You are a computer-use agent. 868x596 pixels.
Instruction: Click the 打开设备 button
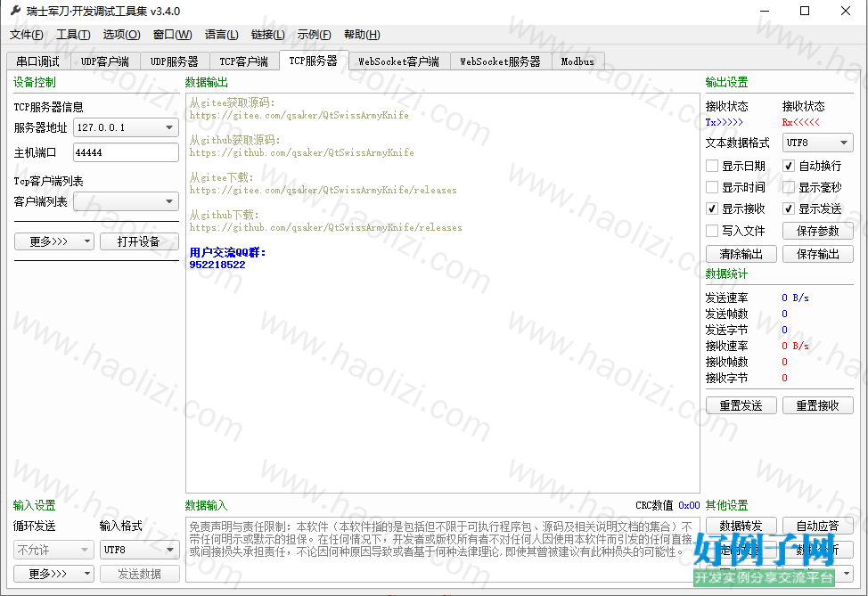139,241
